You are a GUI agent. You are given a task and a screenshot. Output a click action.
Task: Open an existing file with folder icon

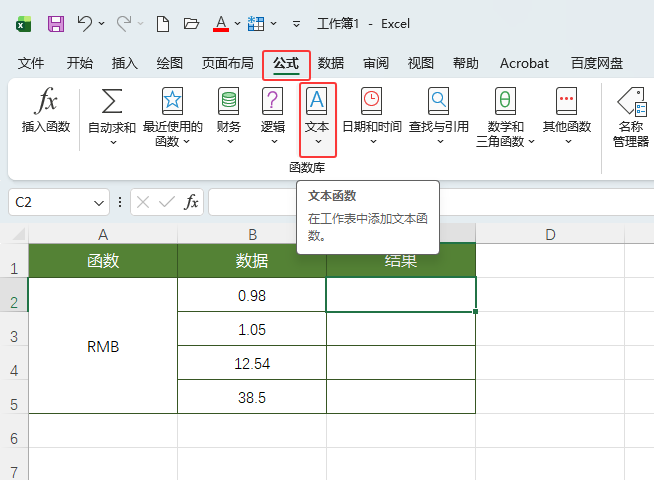tap(191, 24)
